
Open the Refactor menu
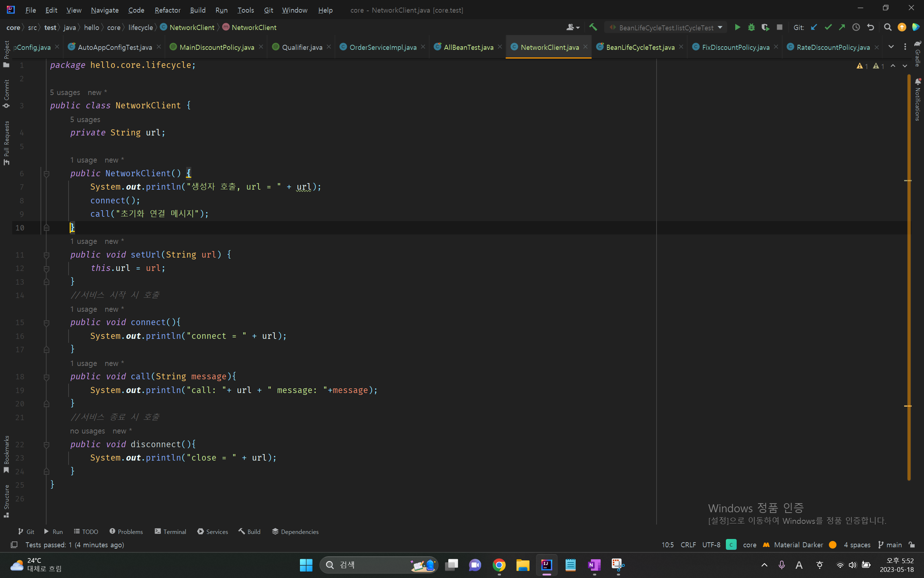167,10
